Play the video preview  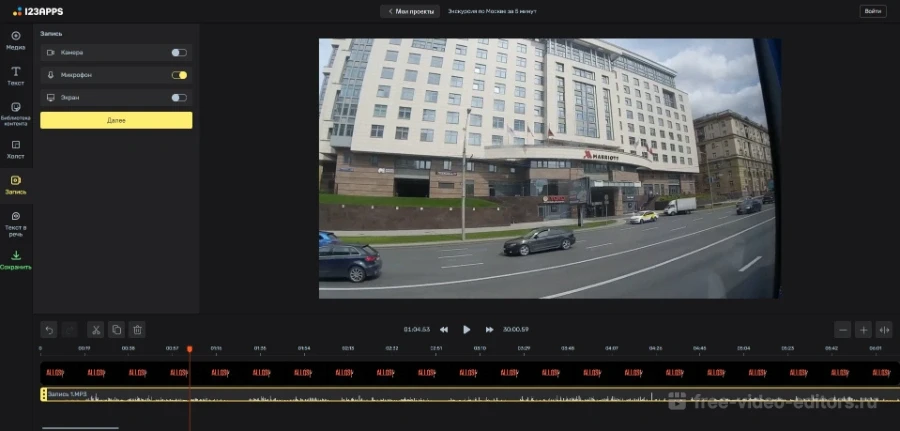[467, 329]
